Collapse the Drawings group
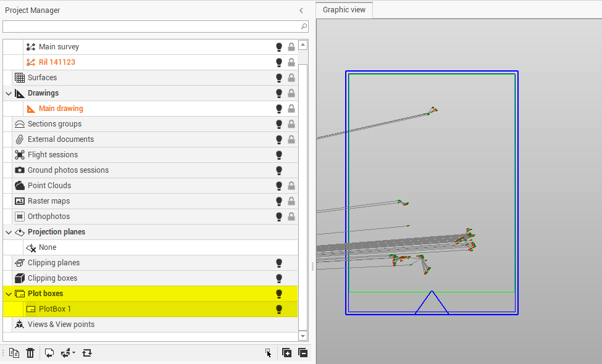 (9, 93)
